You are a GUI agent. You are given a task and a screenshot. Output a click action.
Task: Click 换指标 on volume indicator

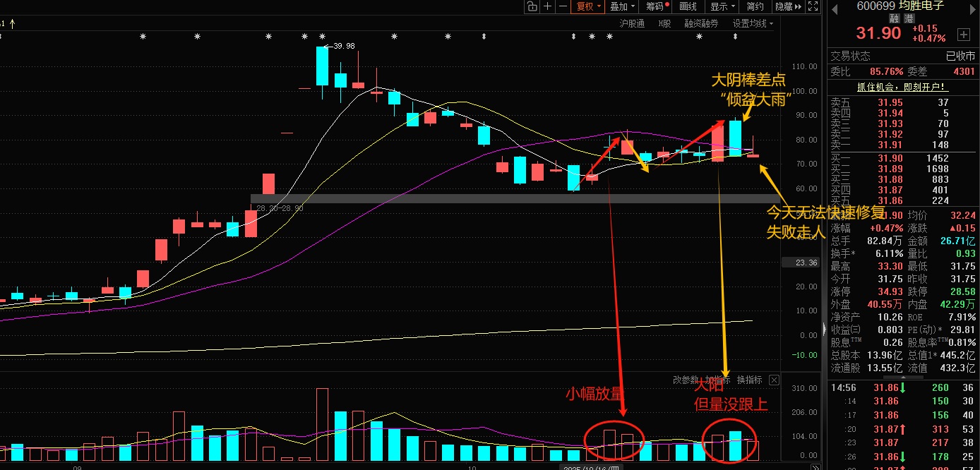[x=749, y=380]
